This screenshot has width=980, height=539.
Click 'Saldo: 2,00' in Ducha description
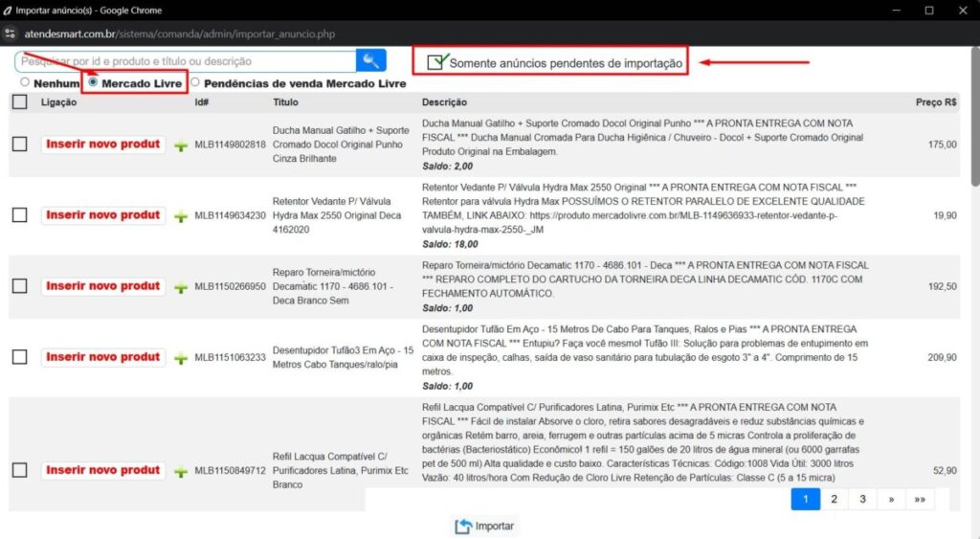pos(447,167)
